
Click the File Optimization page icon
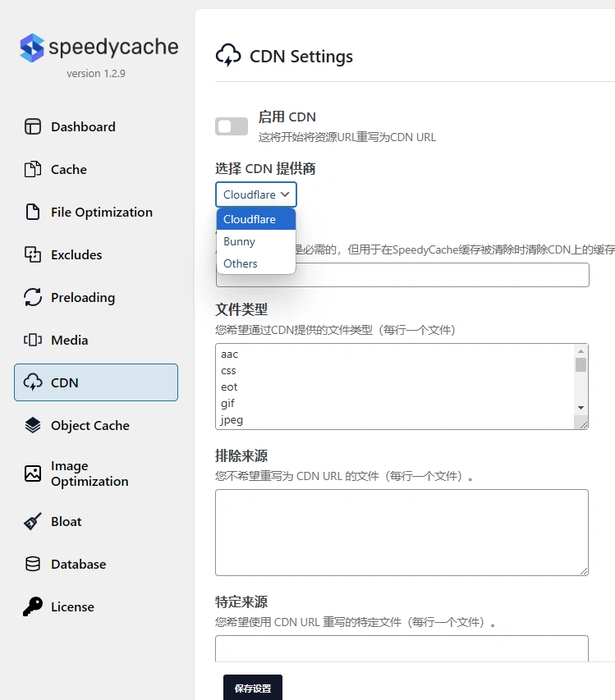point(33,212)
